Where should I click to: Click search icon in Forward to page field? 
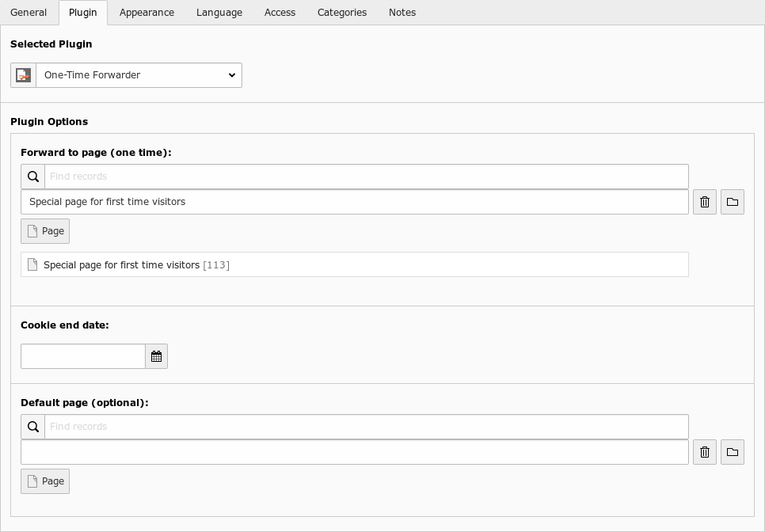tap(32, 177)
